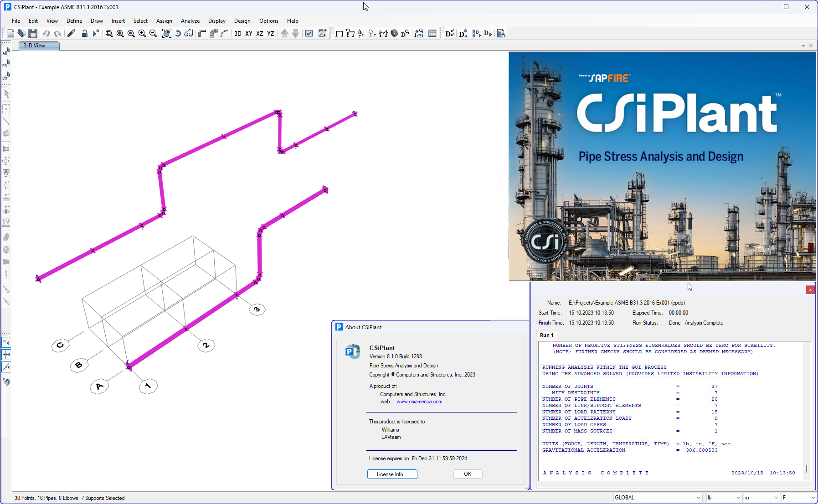Click grid bubble A in model view
This screenshot has height=504, width=818.
(x=99, y=387)
